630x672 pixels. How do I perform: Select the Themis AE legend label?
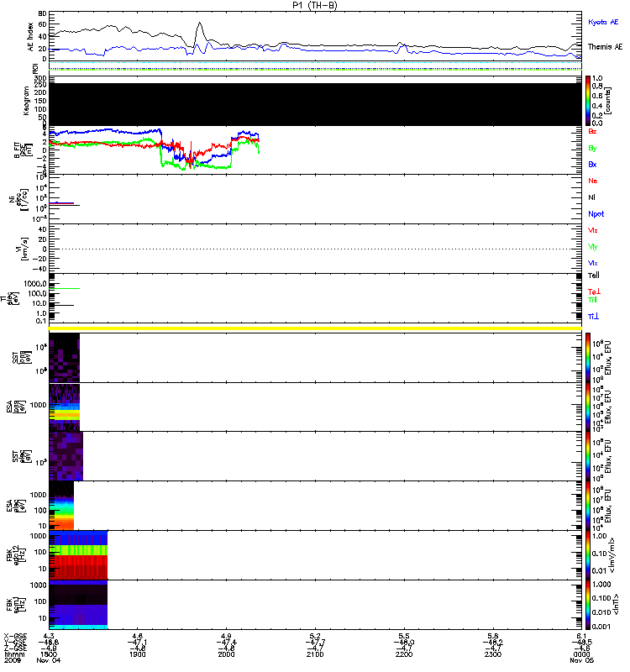pyautogui.click(x=605, y=47)
